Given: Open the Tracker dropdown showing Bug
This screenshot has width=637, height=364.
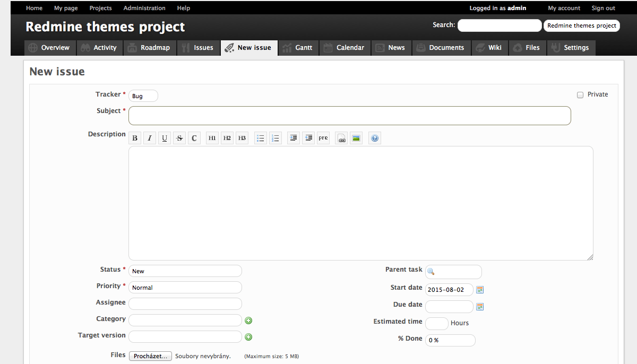Looking at the screenshot, I should pos(143,96).
